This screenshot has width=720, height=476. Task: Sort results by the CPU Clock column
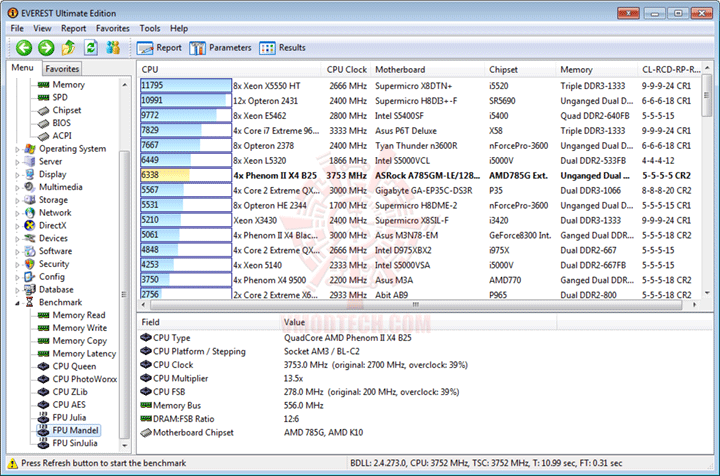pyautogui.click(x=346, y=70)
